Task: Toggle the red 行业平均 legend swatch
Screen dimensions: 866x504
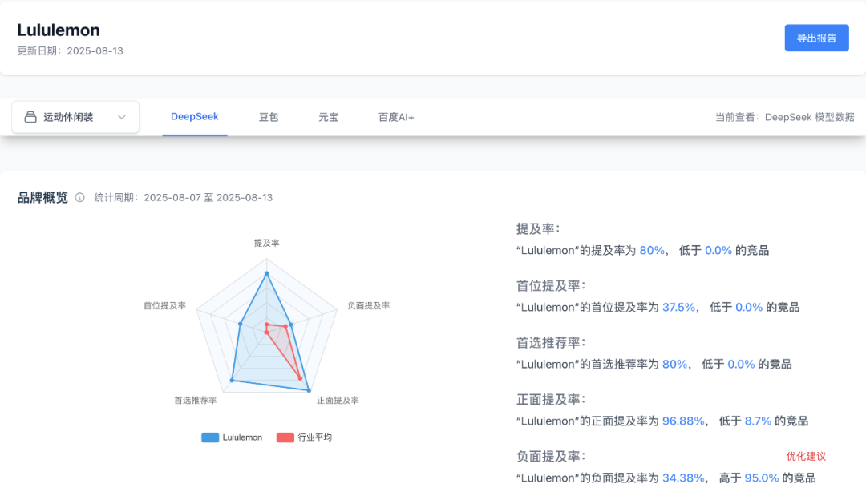Action: tap(285, 437)
